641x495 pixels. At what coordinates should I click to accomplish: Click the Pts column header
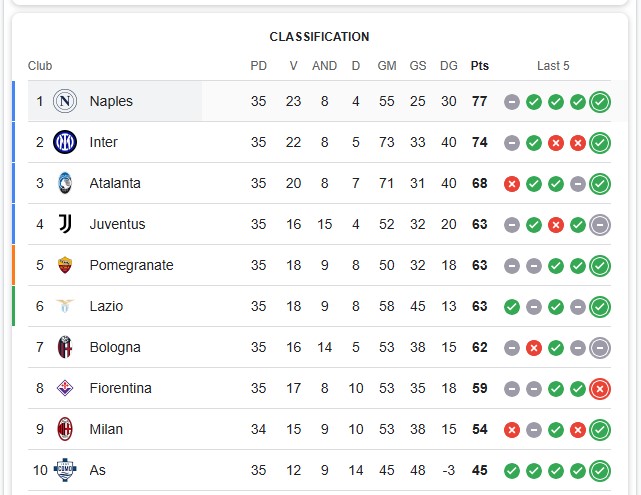click(x=480, y=66)
